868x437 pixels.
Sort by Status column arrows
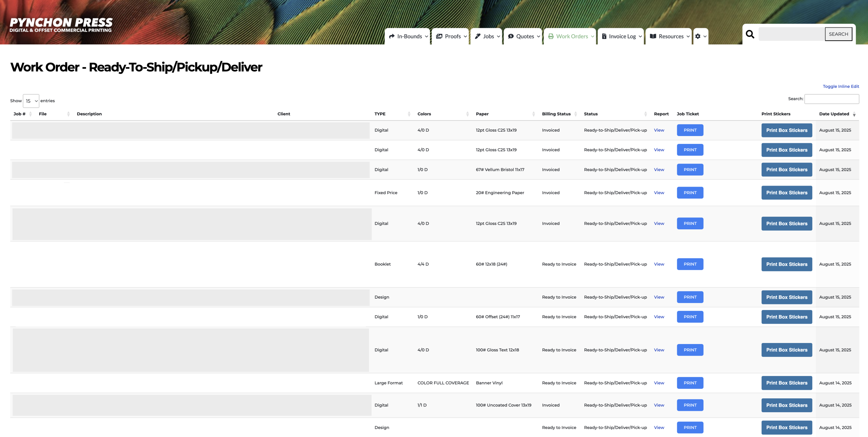click(646, 114)
